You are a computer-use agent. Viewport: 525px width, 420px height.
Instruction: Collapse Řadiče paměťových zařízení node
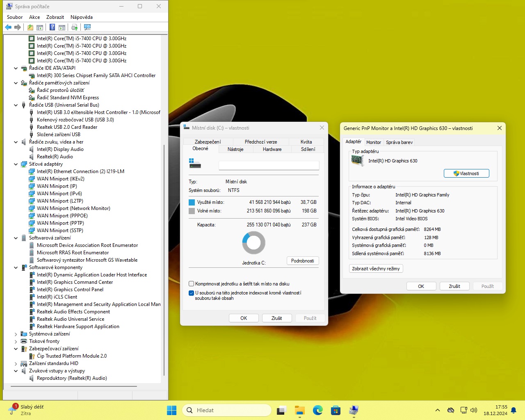coord(16,83)
